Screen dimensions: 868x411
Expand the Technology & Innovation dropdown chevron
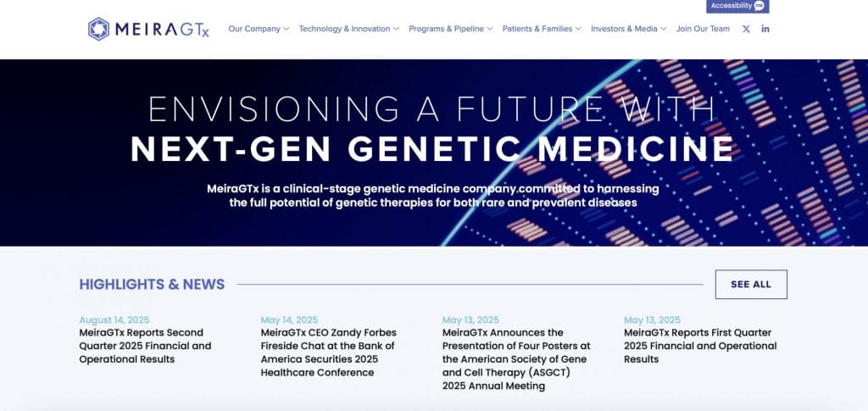pos(397,29)
